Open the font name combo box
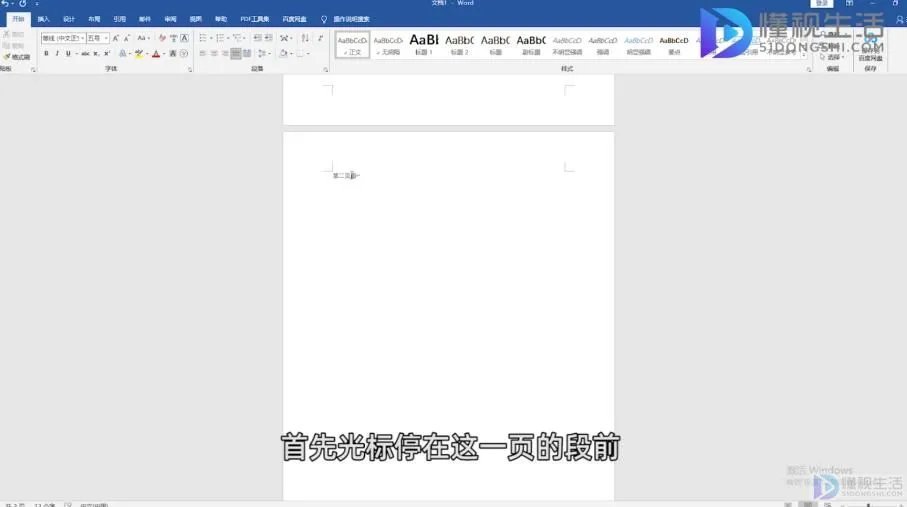 pos(62,38)
